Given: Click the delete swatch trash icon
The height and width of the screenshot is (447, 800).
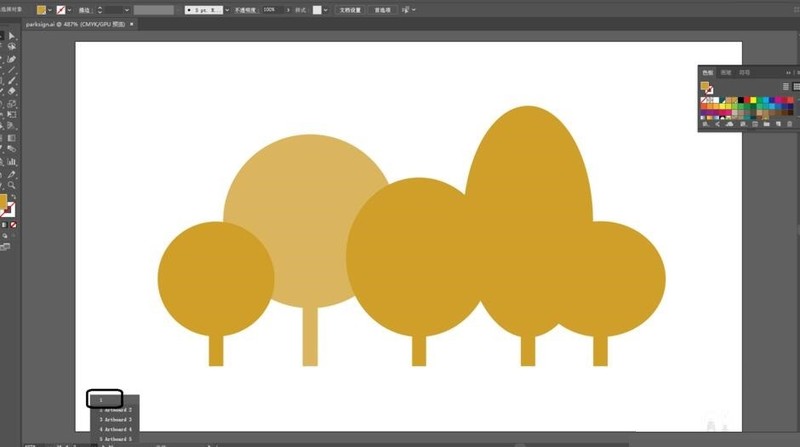Looking at the screenshot, I should (x=790, y=124).
